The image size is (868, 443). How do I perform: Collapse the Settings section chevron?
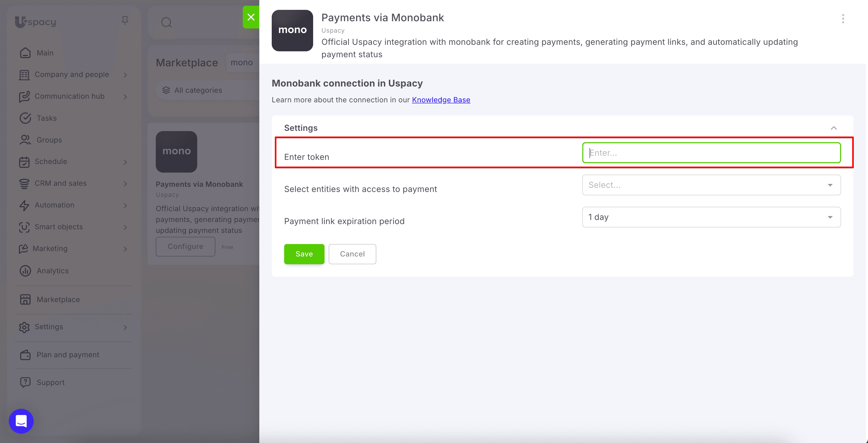(834, 128)
